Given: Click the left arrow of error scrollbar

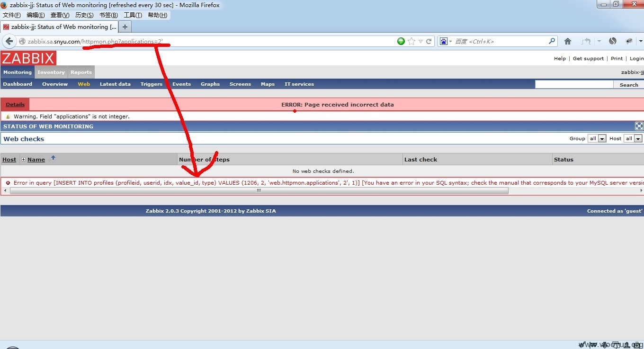Looking at the screenshot, I should tap(5, 191).
